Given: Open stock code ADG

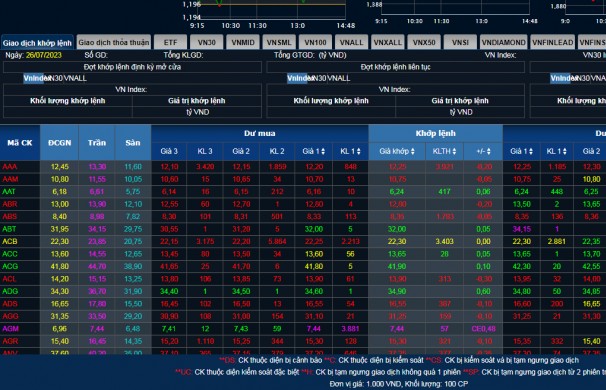Looking at the screenshot, I should coord(10,291).
